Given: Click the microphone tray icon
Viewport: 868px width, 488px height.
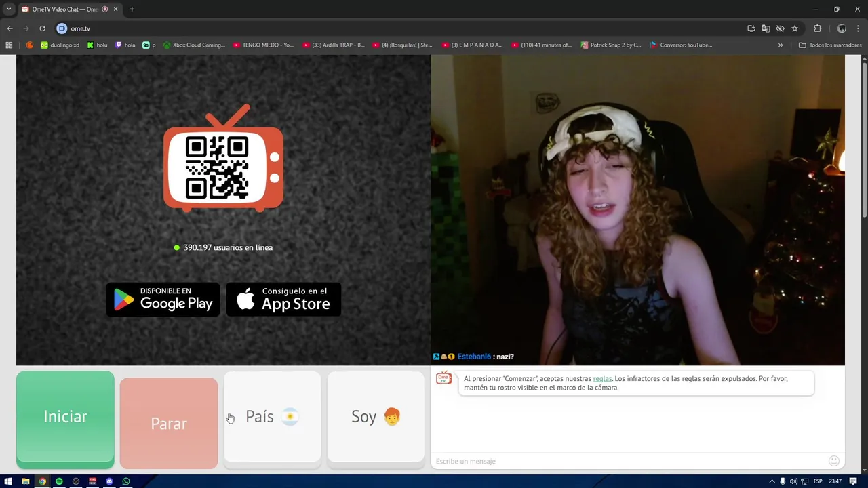Looking at the screenshot, I should pyautogui.click(x=783, y=481).
